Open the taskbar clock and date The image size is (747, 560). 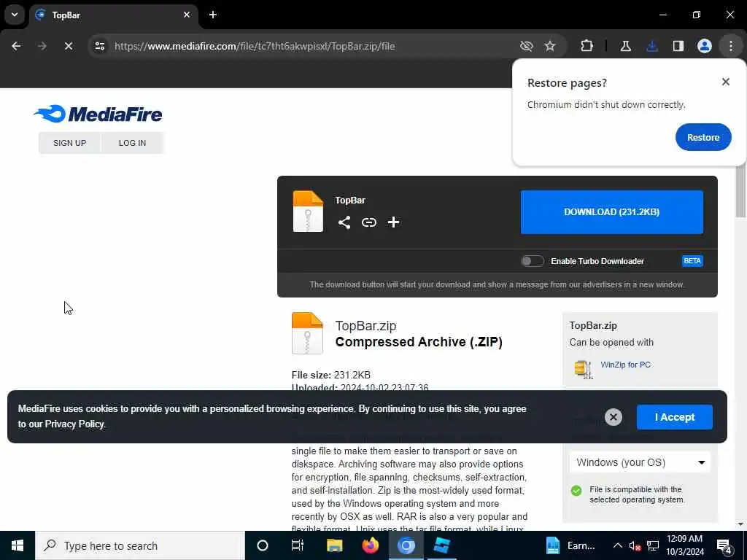pyautogui.click(x=685, y=545)
